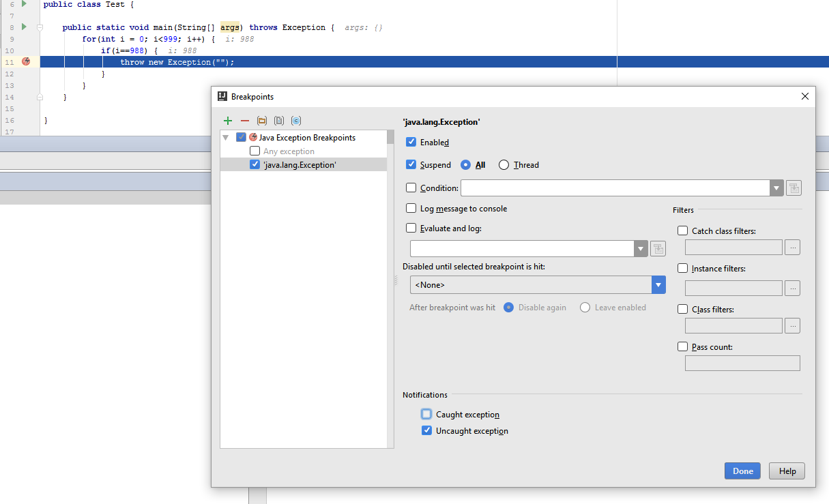Open Class filters browse button
The image size is (829, 504).
point(792,326)
